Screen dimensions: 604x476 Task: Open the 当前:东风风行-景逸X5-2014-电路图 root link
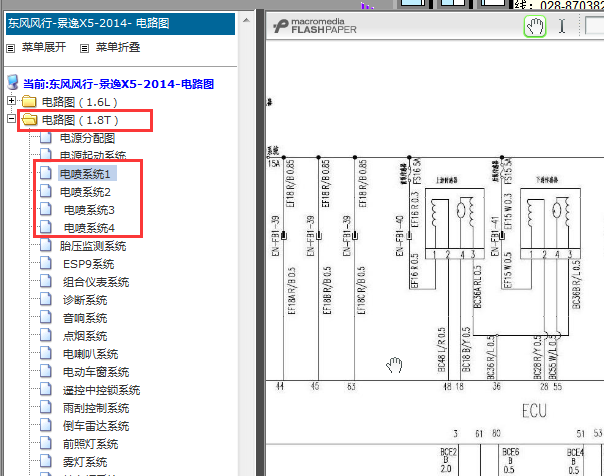click(x=118, y=84)
